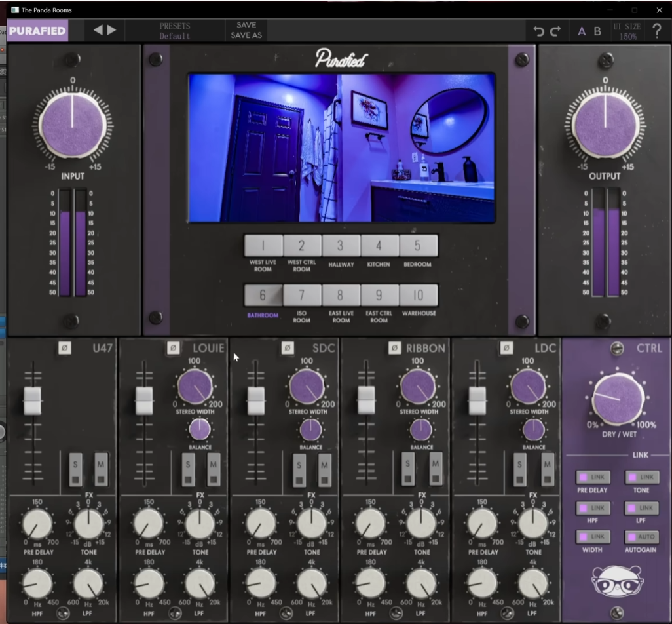Click the LOUIE channel fader handle
The height and width of the screenshot is (624, 672).
point(145,400)
